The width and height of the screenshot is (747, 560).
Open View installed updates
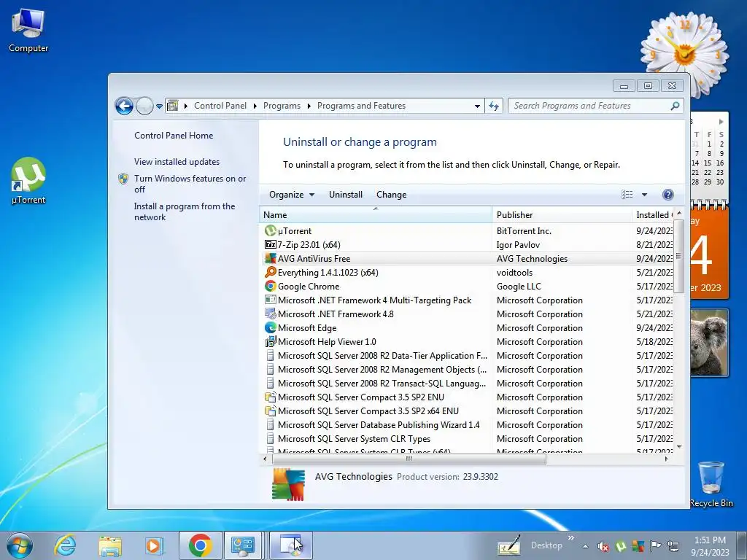(x=177, y=162)
